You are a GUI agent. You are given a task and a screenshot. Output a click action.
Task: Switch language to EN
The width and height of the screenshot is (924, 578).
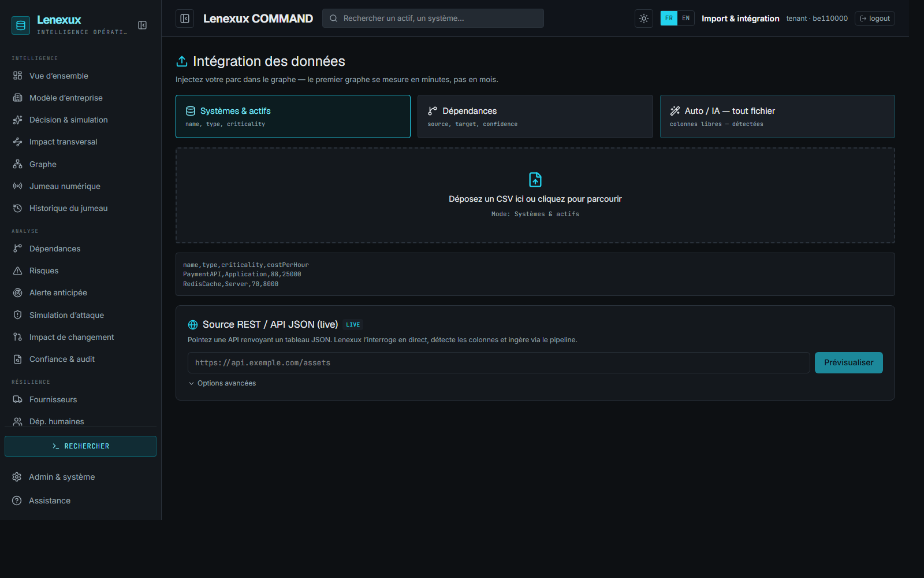click(685, 18)
